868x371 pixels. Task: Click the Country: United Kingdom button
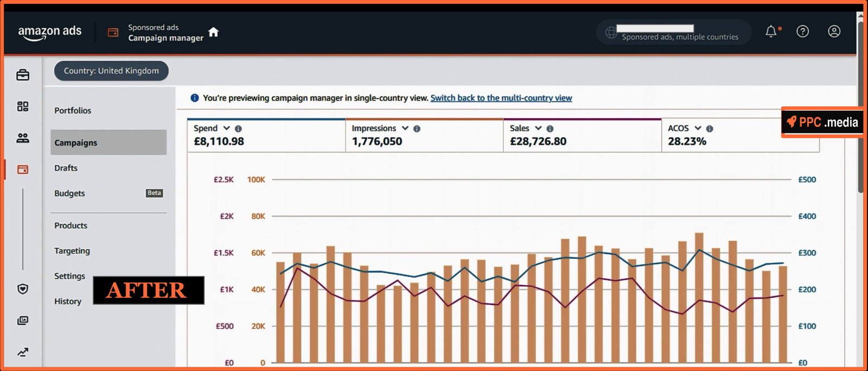tap(111, 71)
